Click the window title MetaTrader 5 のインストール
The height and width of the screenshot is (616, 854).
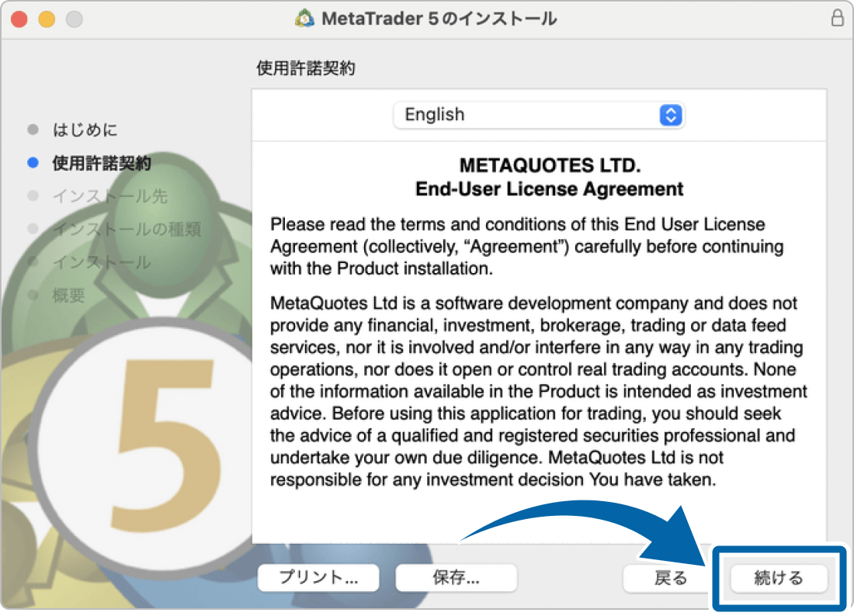[439, 19]
